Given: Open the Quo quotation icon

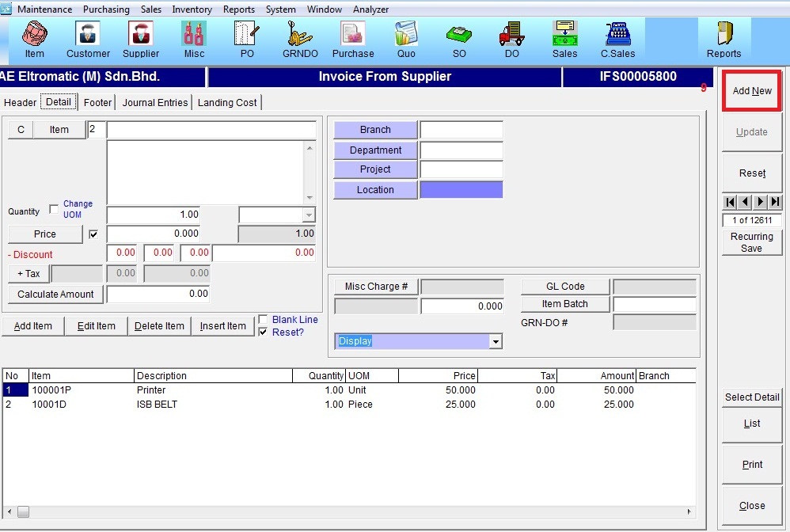Looking at the screenshot, I should (405, 39).
